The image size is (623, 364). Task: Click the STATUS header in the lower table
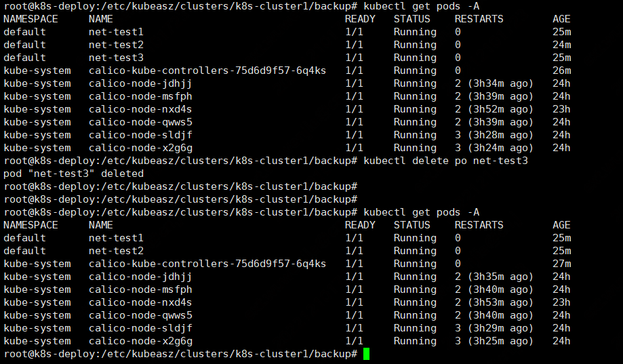click(411, 225)
